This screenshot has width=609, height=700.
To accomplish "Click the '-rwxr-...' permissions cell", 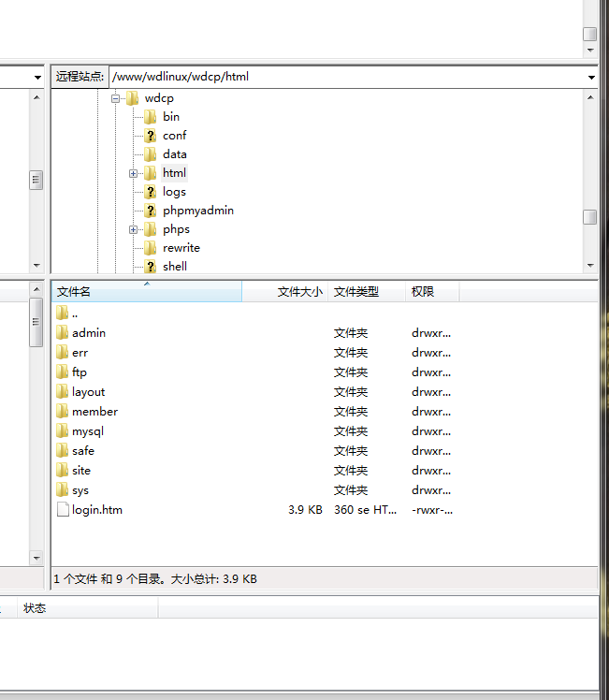I will [432, 510].
